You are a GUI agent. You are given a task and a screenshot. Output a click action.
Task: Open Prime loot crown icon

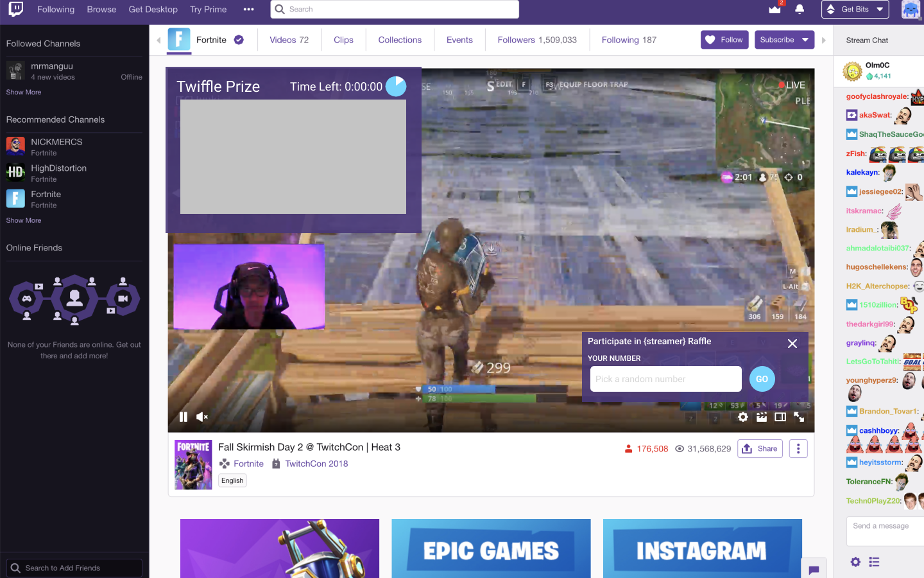click(x=775, y=9)
